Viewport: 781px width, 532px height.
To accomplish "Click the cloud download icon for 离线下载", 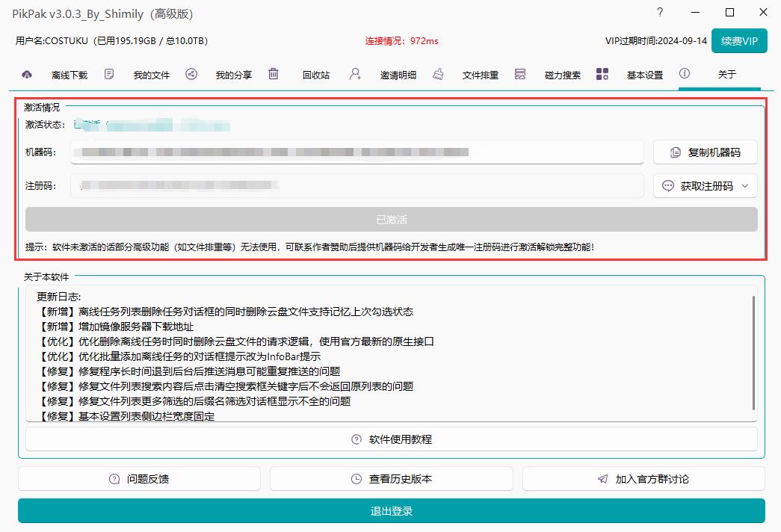I will (x=28, y=74).
